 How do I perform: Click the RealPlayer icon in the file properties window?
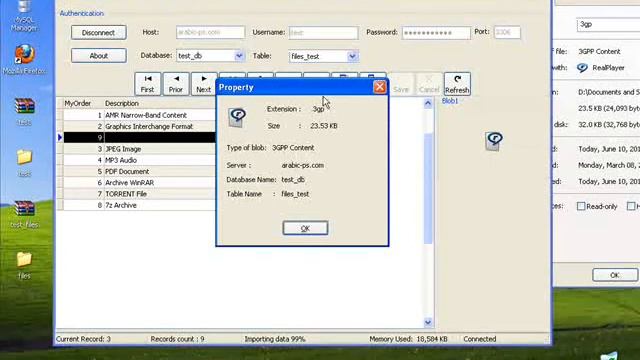click(582, 68)
